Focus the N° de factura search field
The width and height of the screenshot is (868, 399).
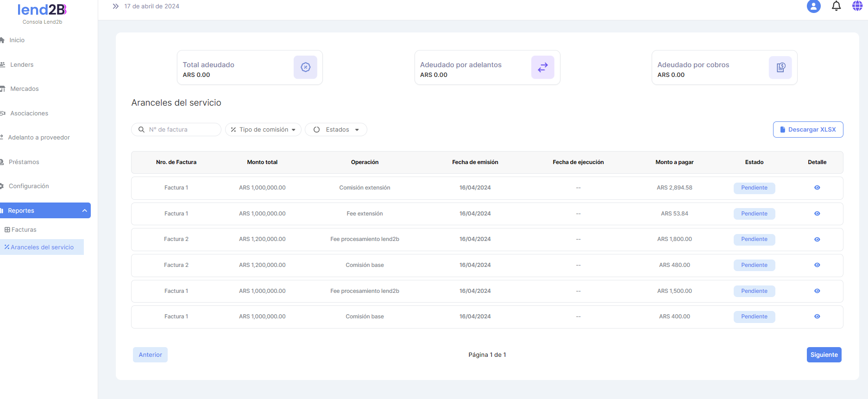point(181,130)
